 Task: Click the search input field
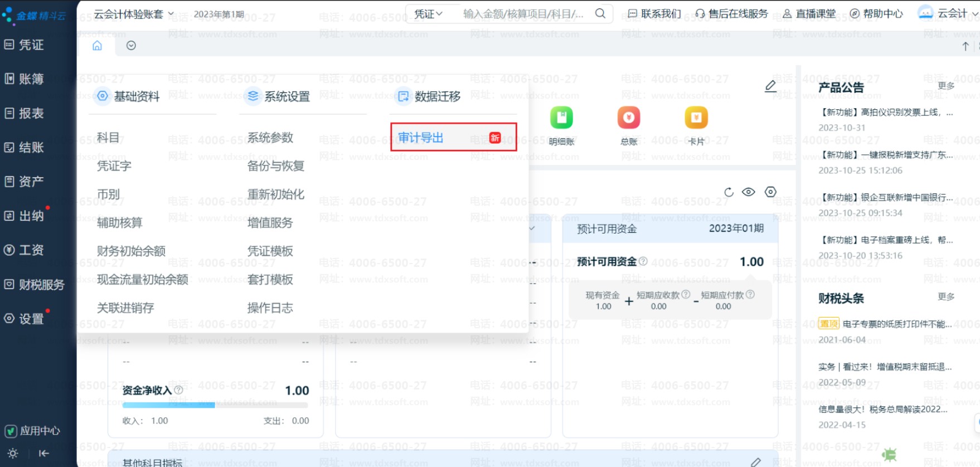tap(523, 14)
